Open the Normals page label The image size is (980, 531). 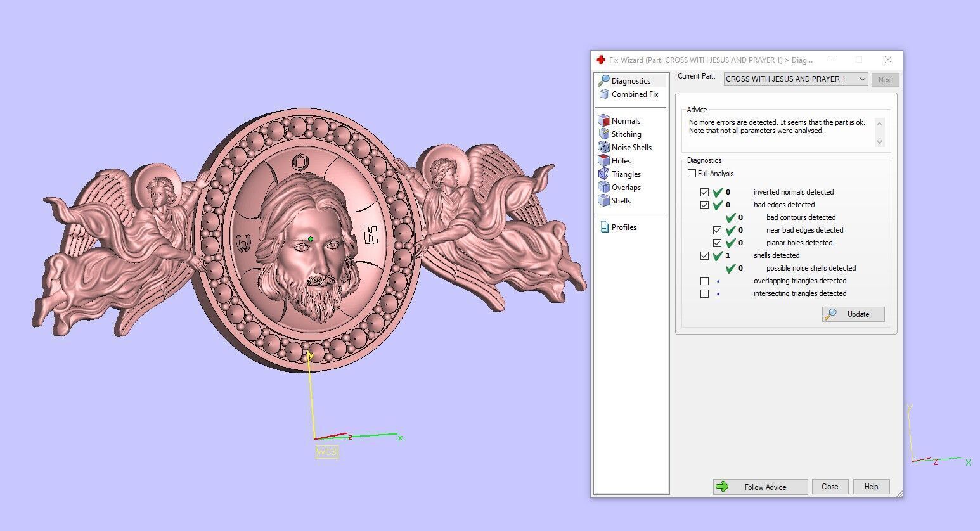[x=626, y=121]
